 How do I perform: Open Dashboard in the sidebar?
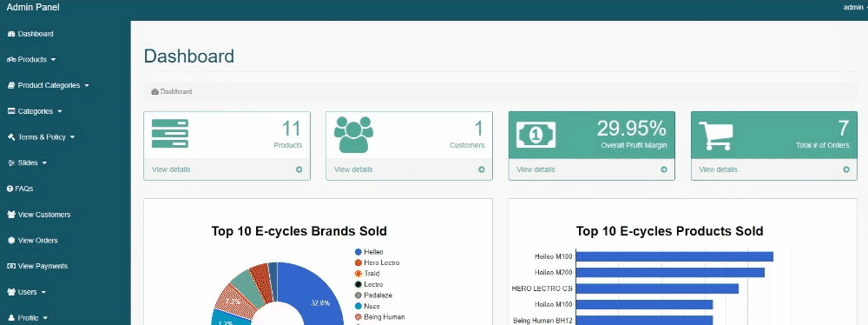pos(31,34)
